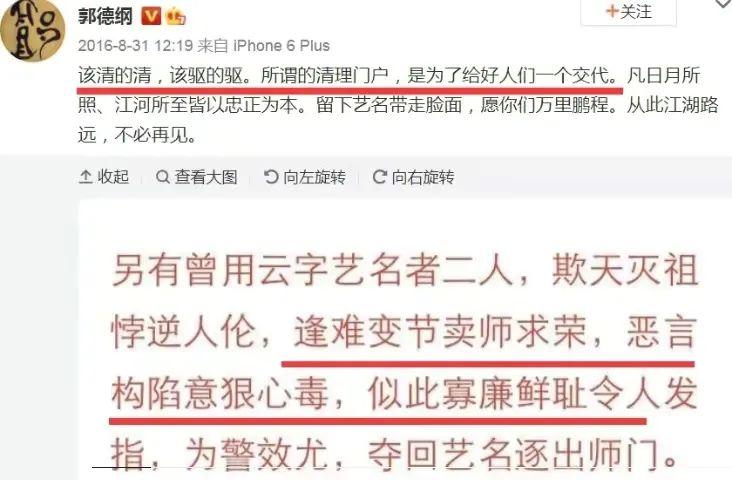Click the up-arrow collapse icon
Screen dimensions: 732x480
[85, 177]
